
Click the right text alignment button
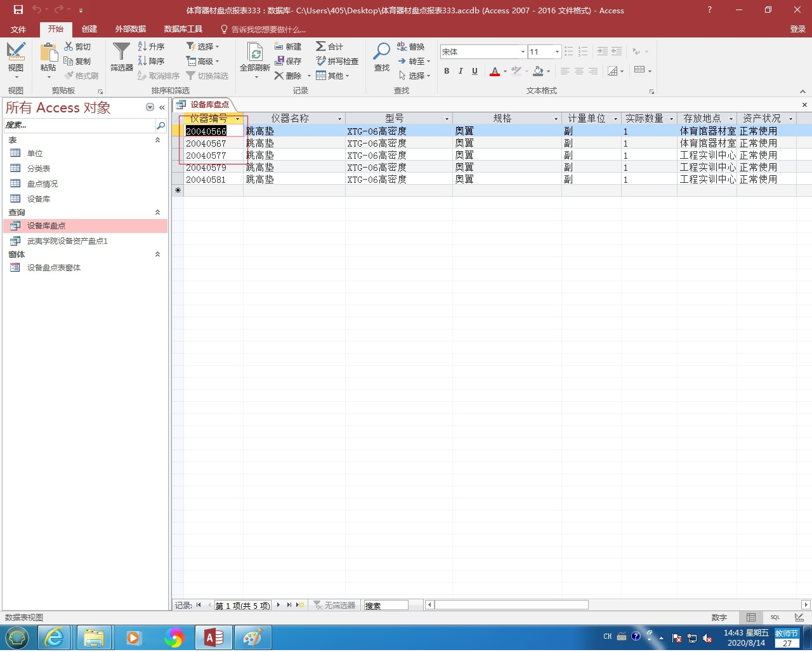[x=593, y=71]
